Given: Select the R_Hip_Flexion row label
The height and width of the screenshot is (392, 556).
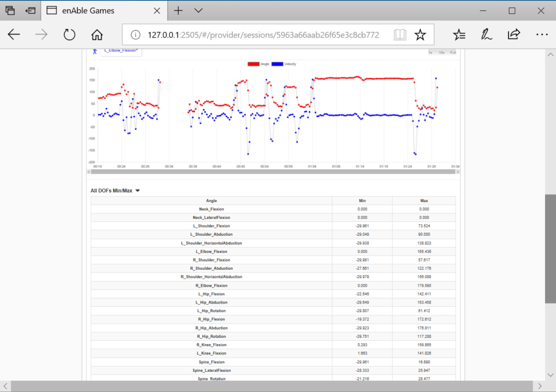Looking at the screenshot, I should (x=211, y=319).
